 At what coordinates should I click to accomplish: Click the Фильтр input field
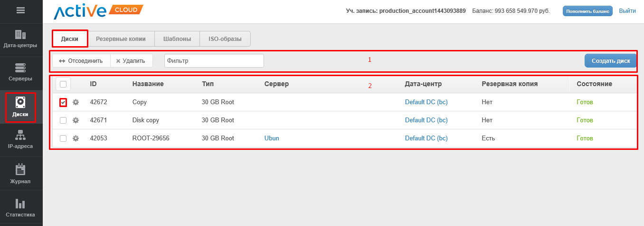point(214,61)
